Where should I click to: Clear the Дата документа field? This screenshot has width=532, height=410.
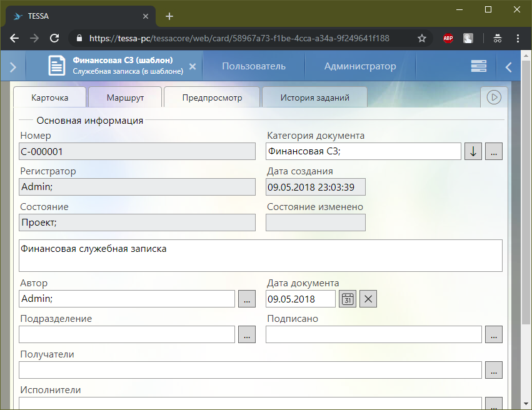368,299
